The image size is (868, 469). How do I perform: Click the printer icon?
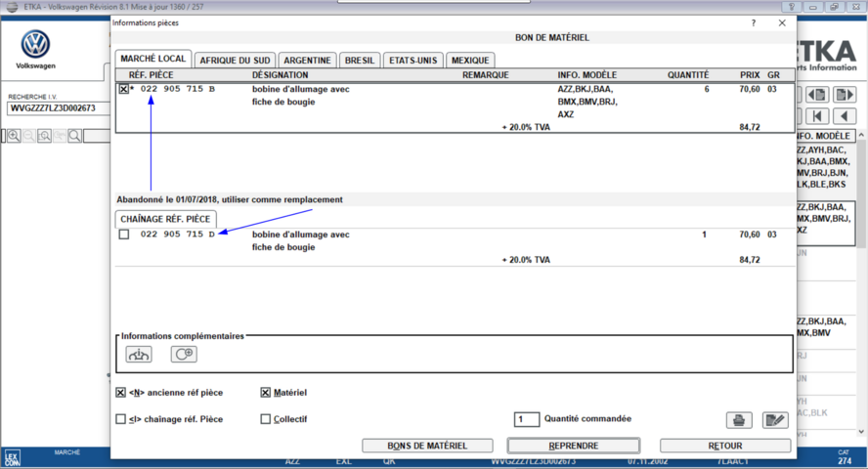739,420
